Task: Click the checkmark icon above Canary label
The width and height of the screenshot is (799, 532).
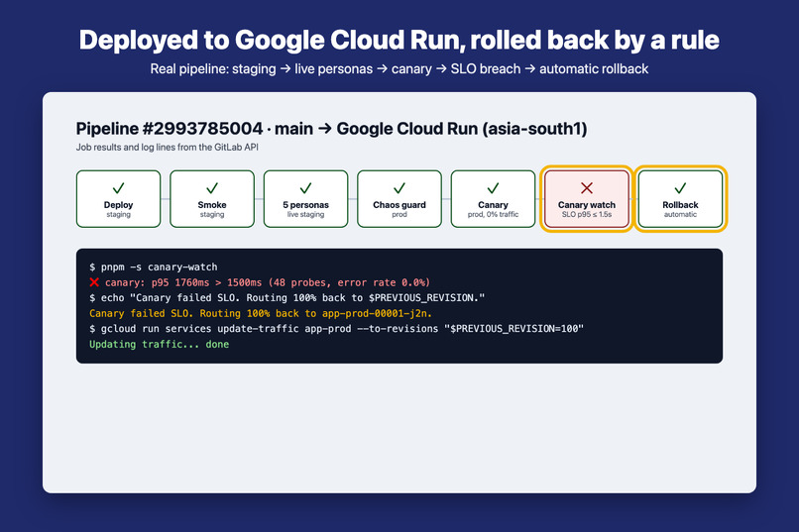Action: (493, 188)
